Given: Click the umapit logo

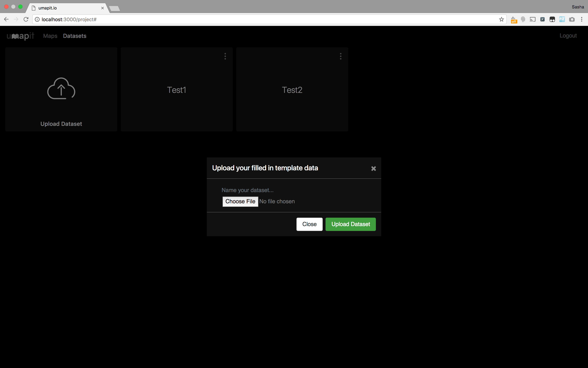Looking at the screenshot, I should point(20,36).
